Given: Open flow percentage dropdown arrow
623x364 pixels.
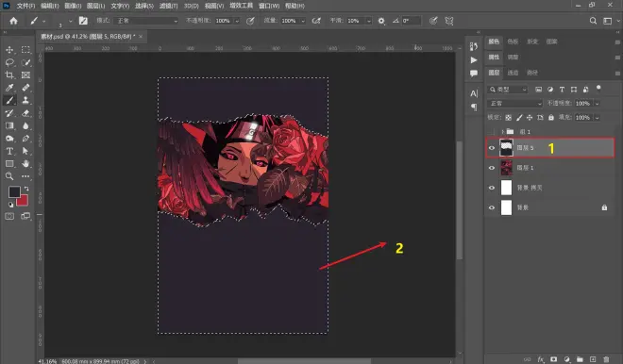Looking at the screenshot, I should (x=303, y=21).
